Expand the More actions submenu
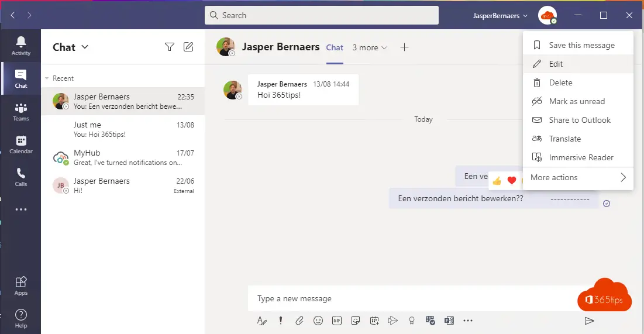Image resolution: width=644 pixels, height=334 pixels. pos(578,177)
